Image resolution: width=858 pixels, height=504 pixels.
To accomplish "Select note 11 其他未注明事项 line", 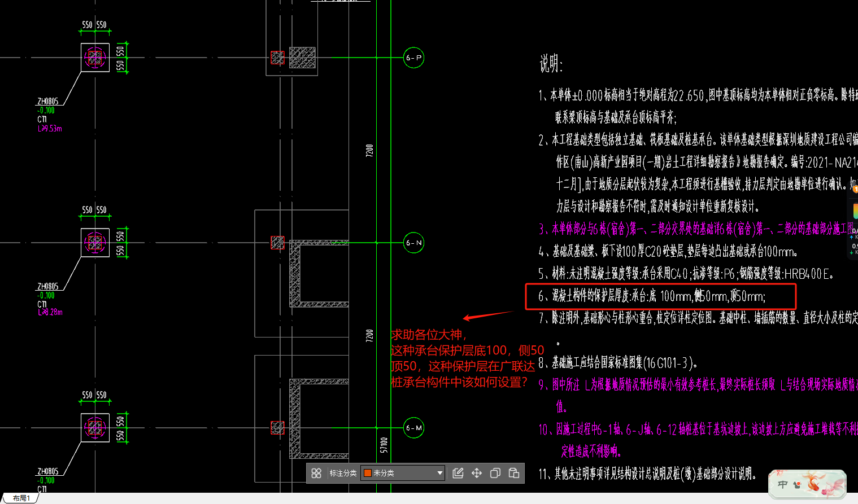I will click(647, 474).
